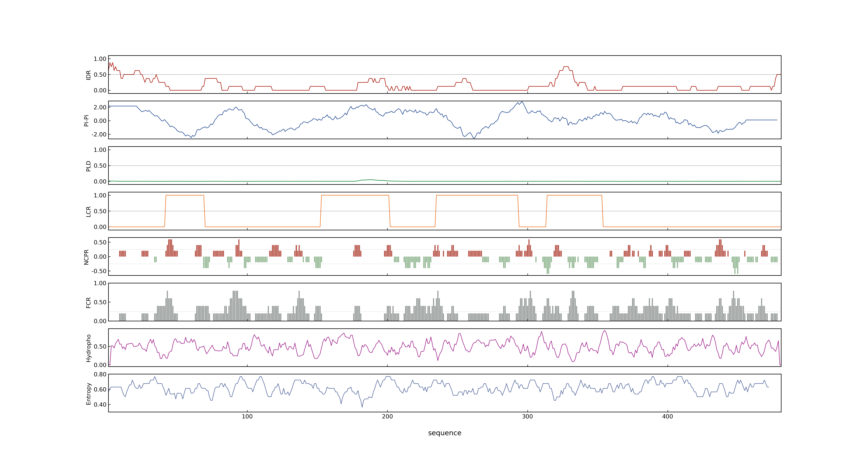This screenshot has height=463, width=868.
Task: Select the x-axis tick label 400
Action: (x=667, y=416)
